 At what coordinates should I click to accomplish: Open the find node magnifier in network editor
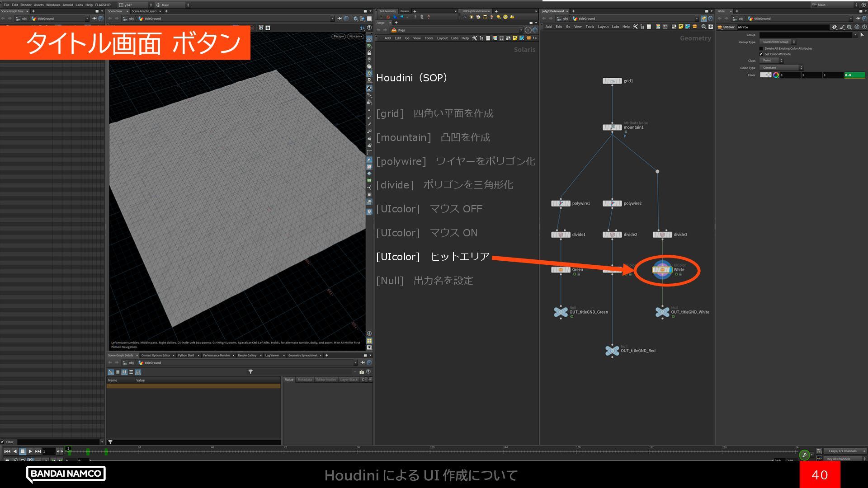point(704,27)
